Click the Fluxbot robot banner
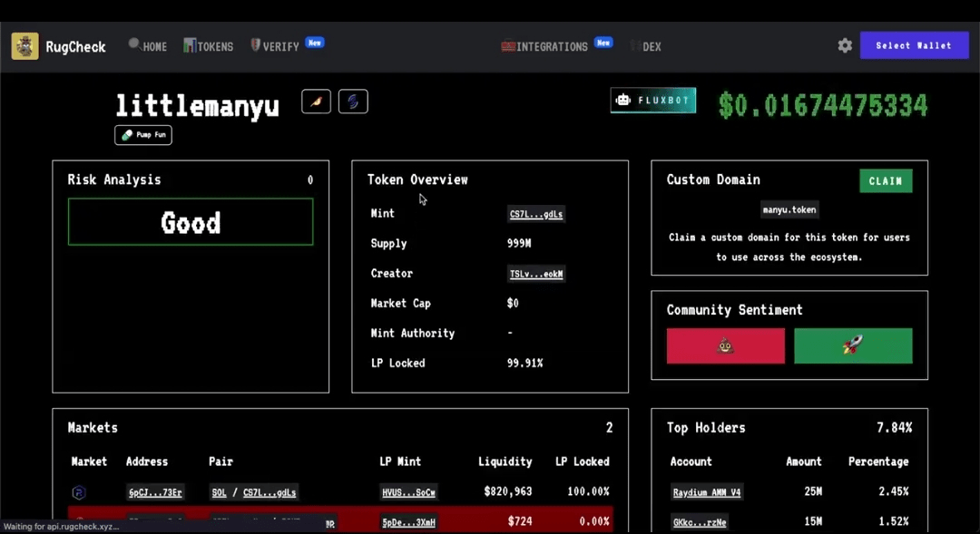Screen dimensions: 980x534 pos(652,101)
